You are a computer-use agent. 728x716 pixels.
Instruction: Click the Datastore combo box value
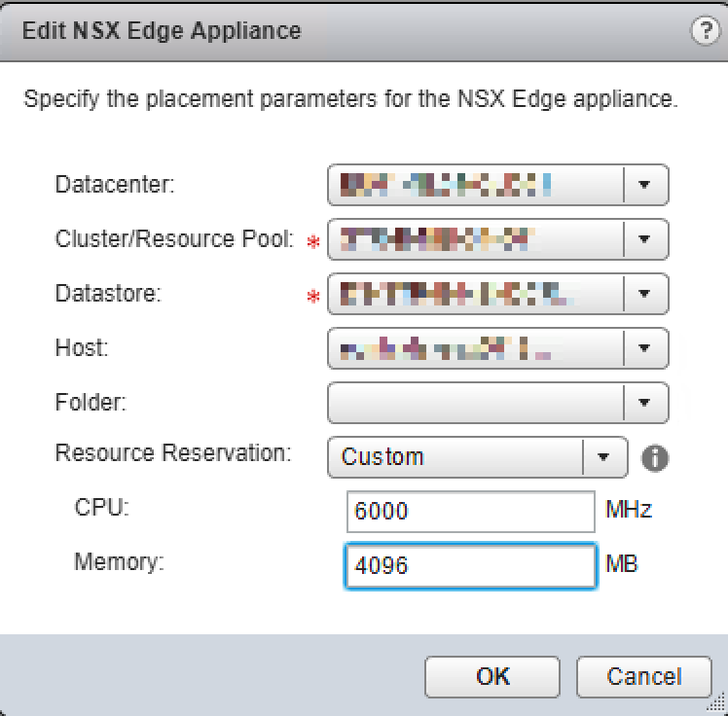(474, 293)
